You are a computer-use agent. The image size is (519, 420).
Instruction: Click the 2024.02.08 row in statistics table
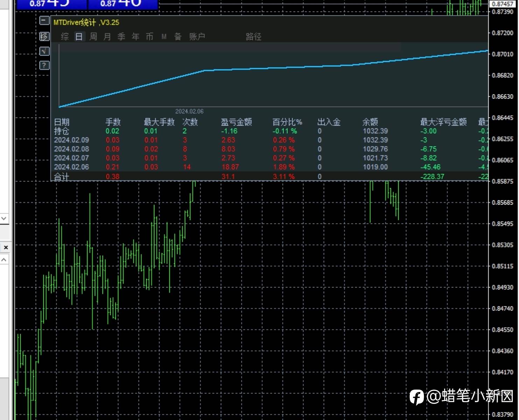tap(71, 149)
